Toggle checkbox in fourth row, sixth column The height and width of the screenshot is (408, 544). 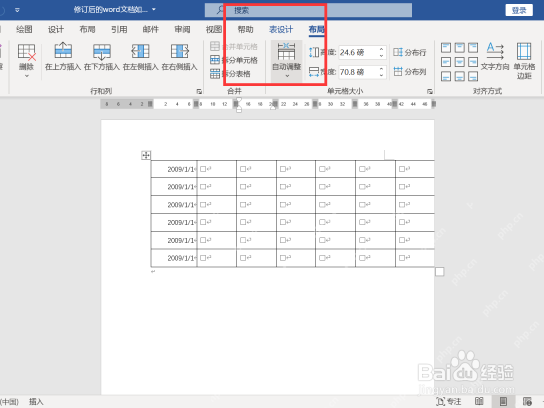[x=362, y=222]
